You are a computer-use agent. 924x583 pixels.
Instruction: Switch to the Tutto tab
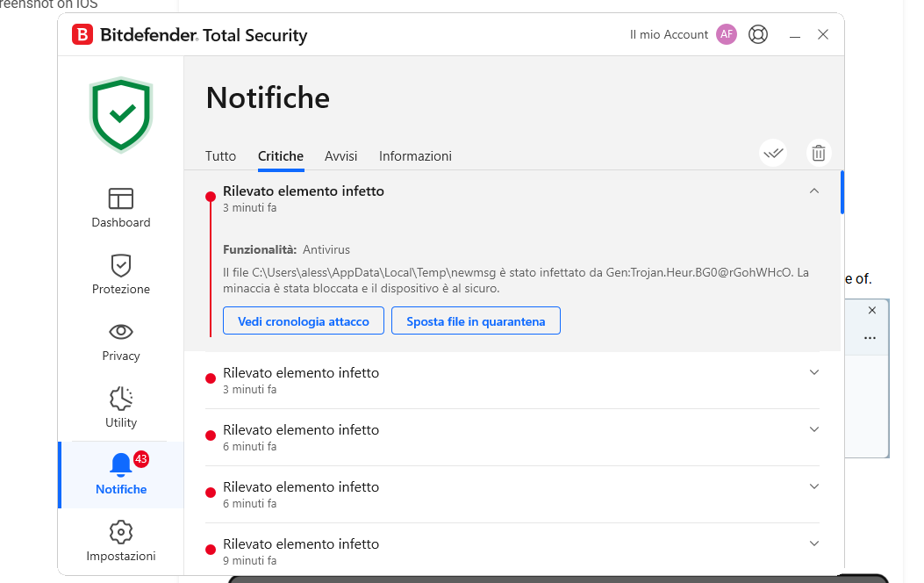[220, 156]
